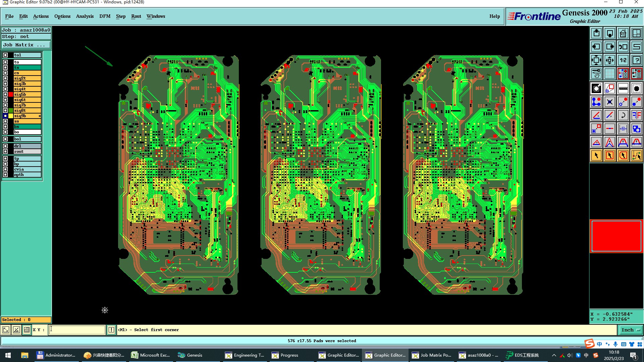Click the sig9b layer name
The image size is (644, 362).
pyautogui.click(x=27, y=116)
